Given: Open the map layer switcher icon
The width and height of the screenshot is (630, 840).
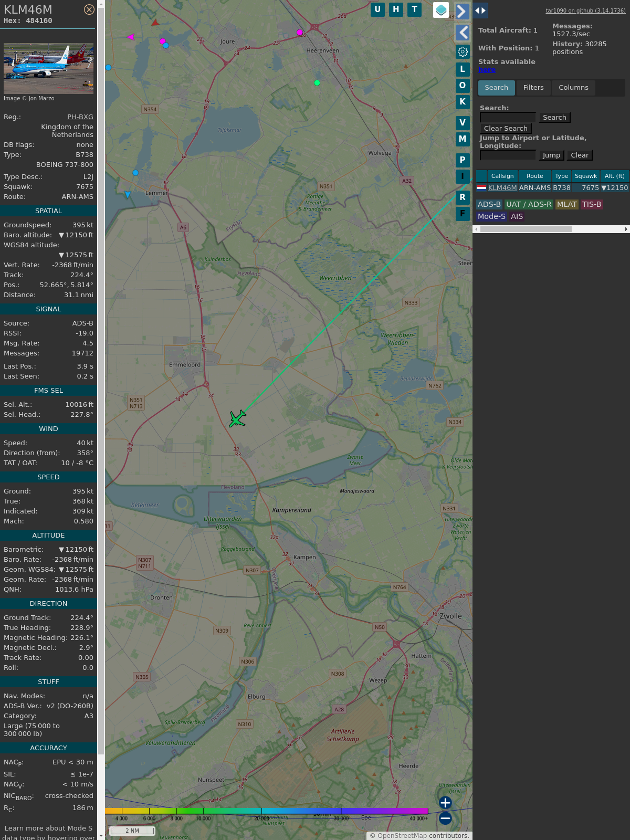Looking at the screenshot, I should 441,9.
